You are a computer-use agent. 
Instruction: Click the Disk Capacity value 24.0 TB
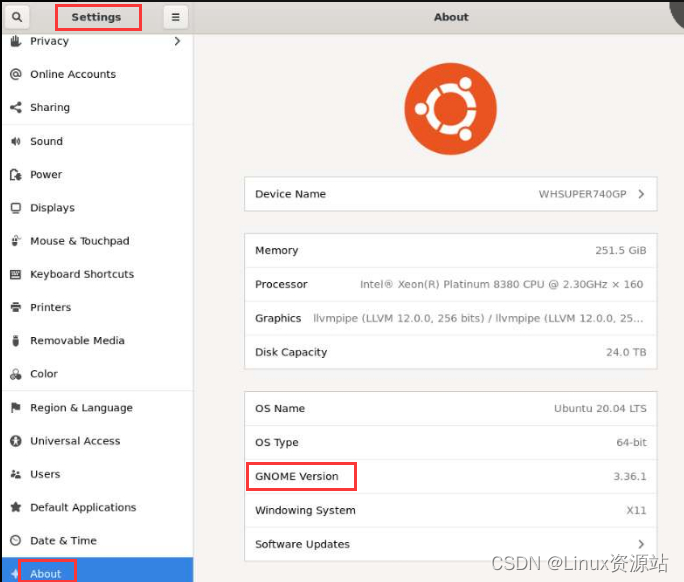pos(626,352)
